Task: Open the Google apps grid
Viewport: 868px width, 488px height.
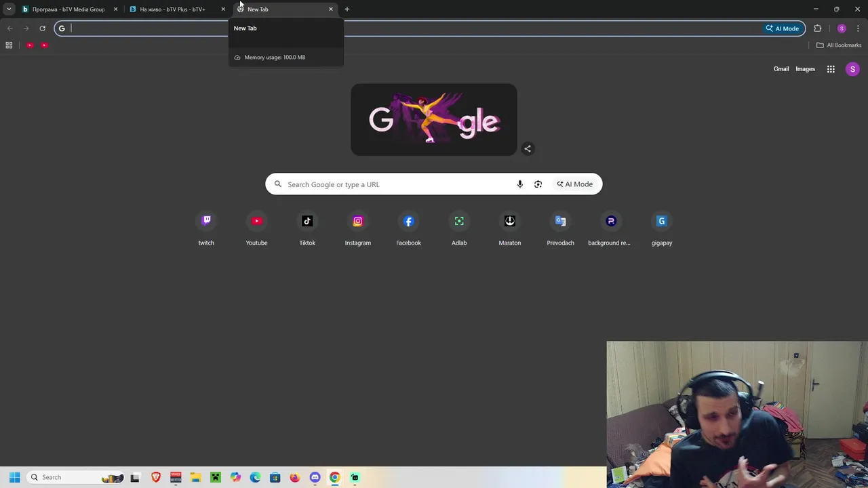Action: [x=831, y=69]
